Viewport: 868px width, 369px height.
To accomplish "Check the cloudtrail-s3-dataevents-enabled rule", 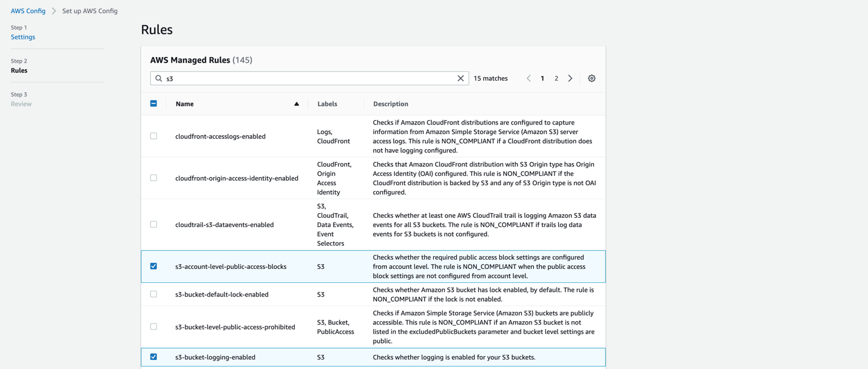I will pyautogui.click(x=153, y=224).
